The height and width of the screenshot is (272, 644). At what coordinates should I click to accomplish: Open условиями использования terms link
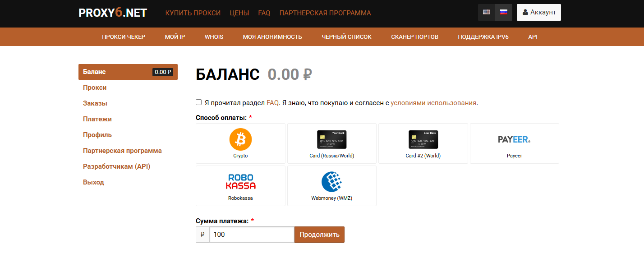(433, 103)
